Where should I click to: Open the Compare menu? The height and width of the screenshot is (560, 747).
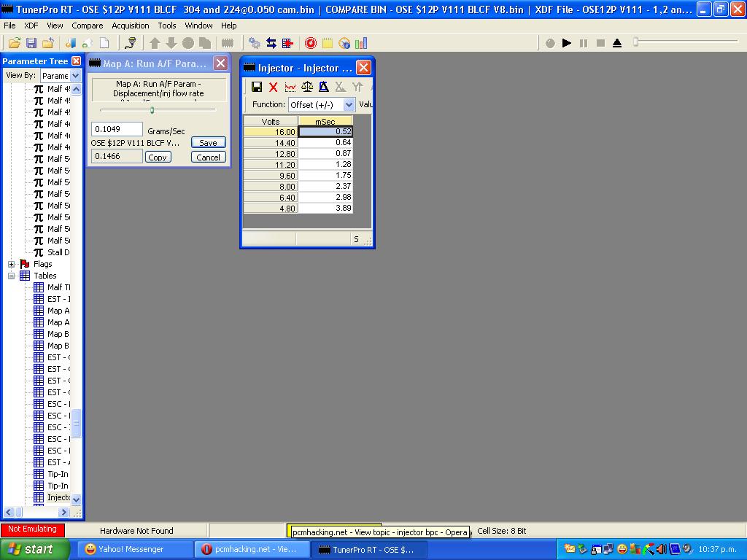click(x=88, y=26)
